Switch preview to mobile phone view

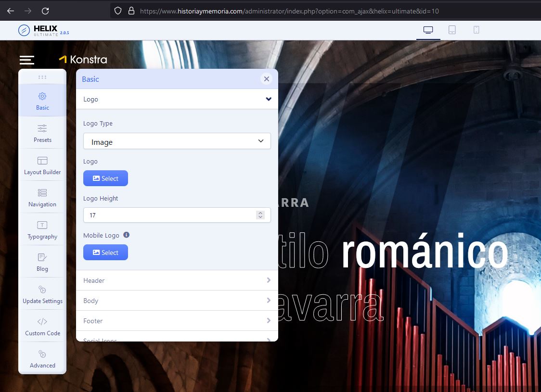(x=476, y=29)
